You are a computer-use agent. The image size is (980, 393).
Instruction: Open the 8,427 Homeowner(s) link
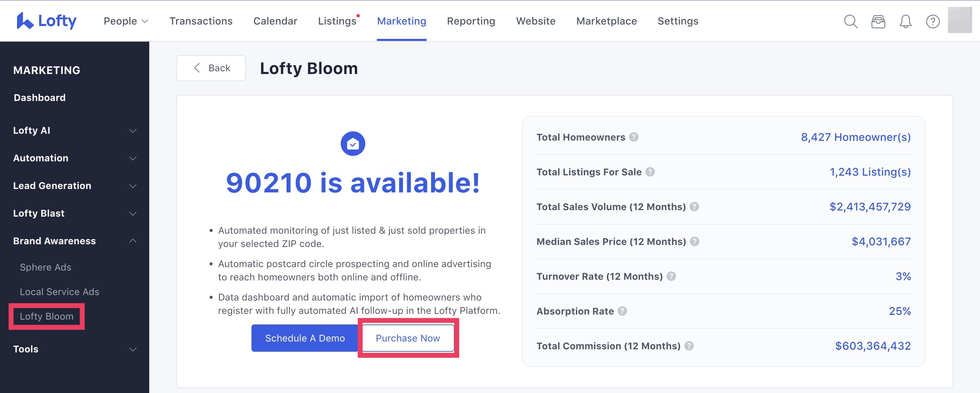(x=856, y=137)
